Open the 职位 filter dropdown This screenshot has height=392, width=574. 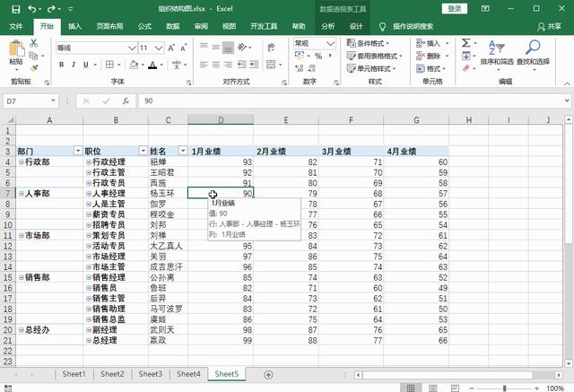pyautogui.click(x=143, y=151)
